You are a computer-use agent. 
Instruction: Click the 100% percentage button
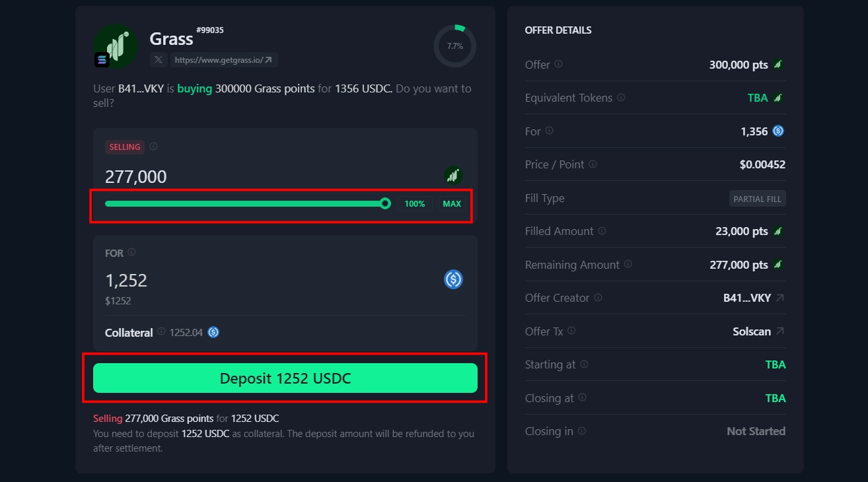tap(415, 203)
